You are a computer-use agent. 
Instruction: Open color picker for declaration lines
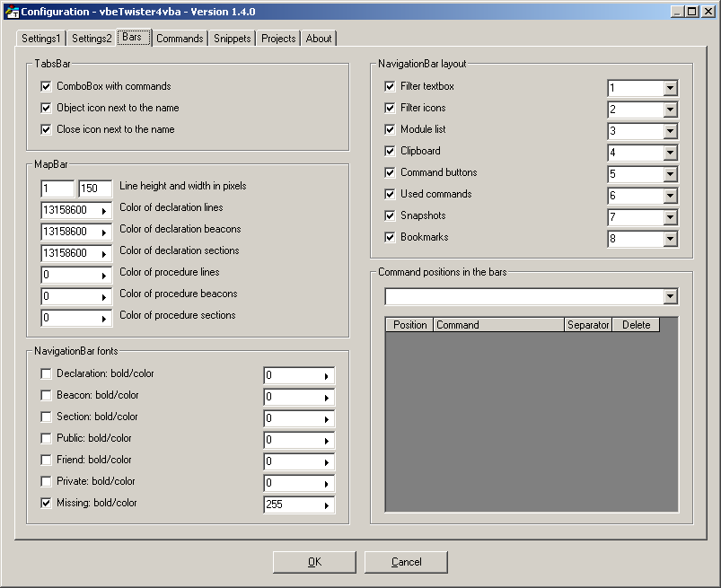(104, 211)
